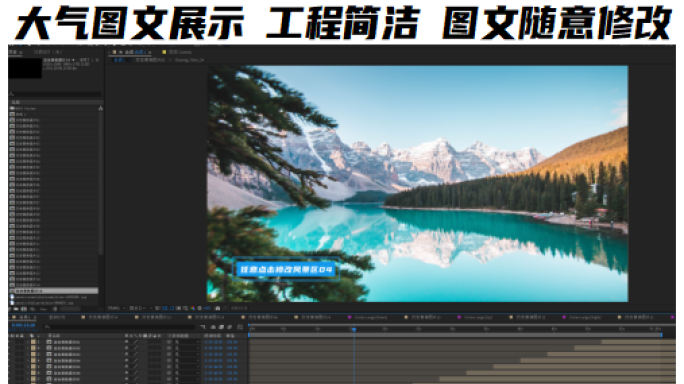
Task: Click the timeline playhead marker
Action: (354, 329)
